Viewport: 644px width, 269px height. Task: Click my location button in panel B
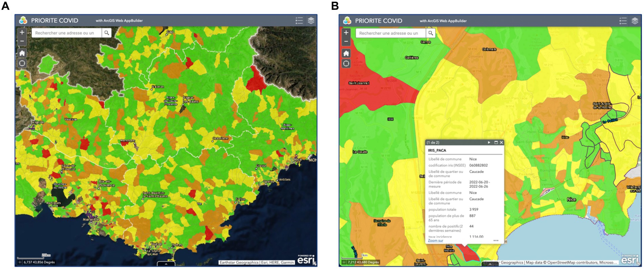tap(346, 63)
